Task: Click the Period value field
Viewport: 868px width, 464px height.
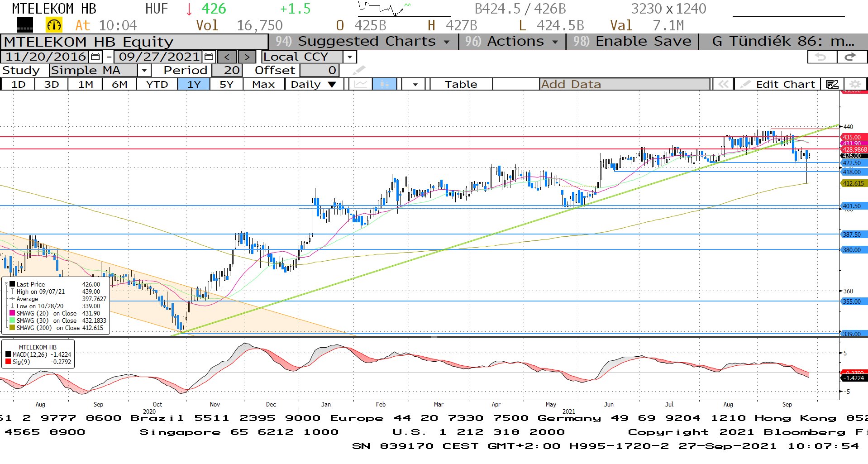Action: tap(227, 70)
